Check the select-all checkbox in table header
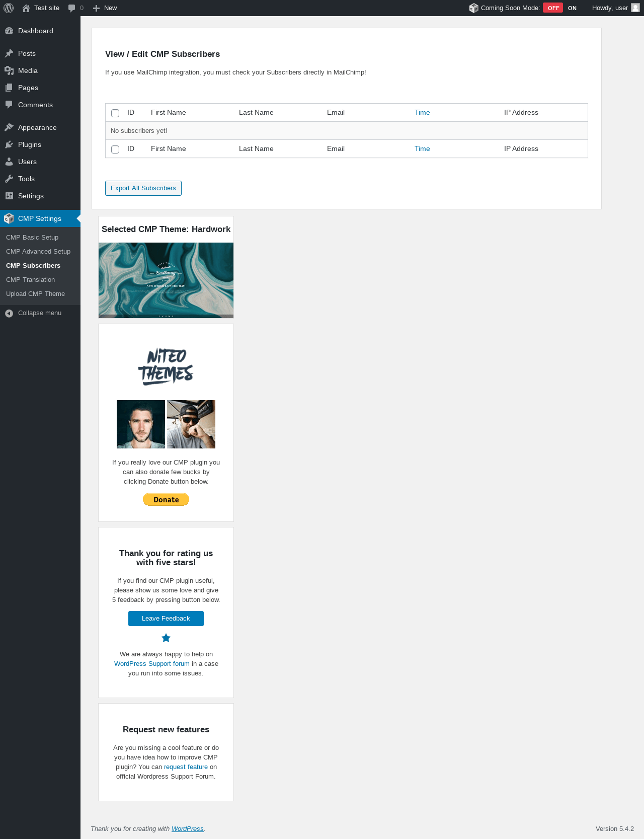 tap(115, 113)
